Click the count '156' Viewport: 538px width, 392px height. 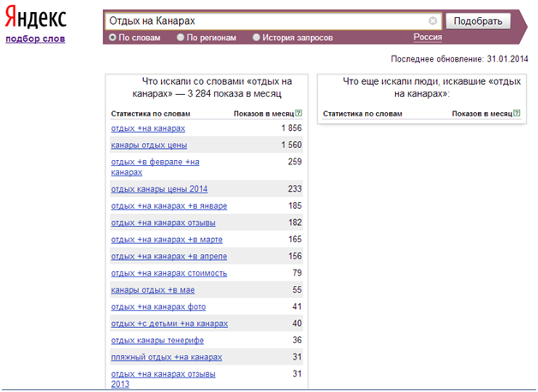[x=295, y=256]
